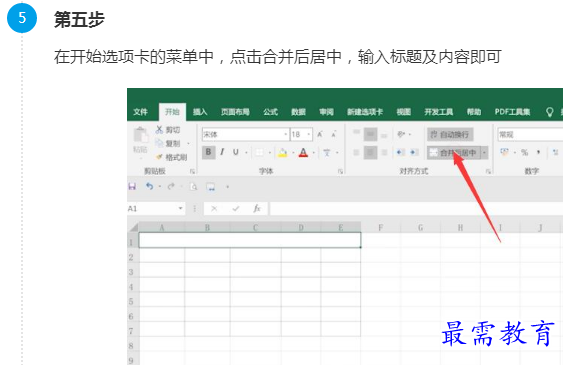Click the Redo arrow icon
Image resolution: width=563 pixels, height=365 pixels.
[x=171, y=186]
